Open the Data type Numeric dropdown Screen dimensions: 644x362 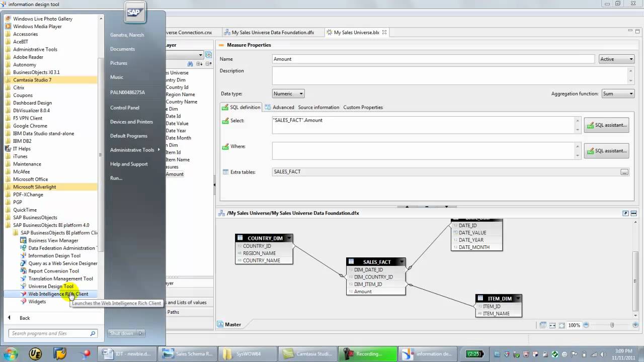pos(288,94)
